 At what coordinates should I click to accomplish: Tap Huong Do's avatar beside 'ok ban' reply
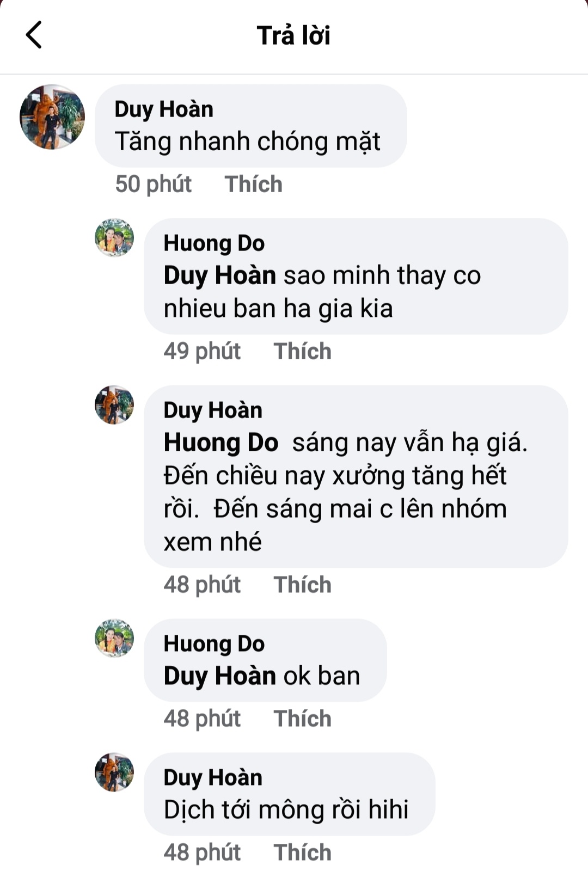(x=114, y=638)
